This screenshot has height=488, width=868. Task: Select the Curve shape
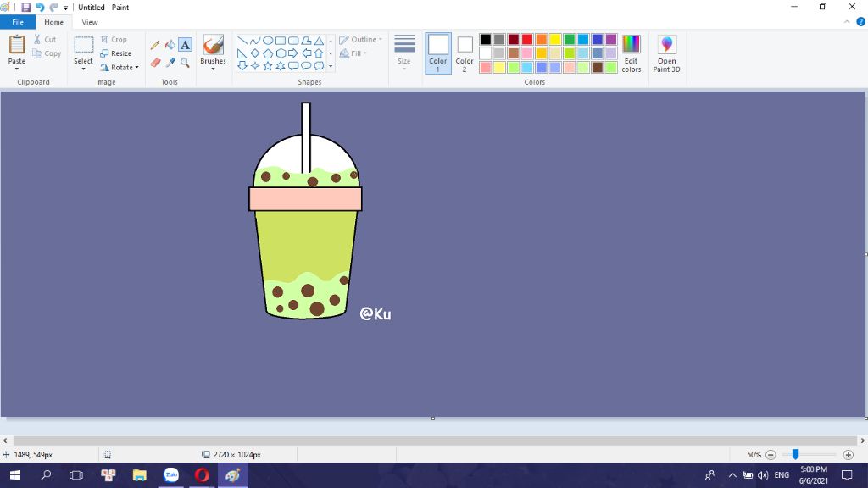255,41
